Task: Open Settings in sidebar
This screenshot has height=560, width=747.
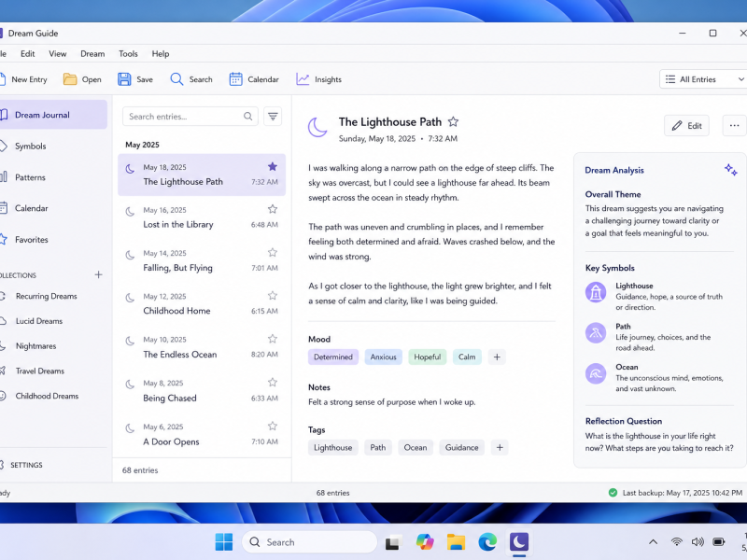Action: [x=26, y=465]
